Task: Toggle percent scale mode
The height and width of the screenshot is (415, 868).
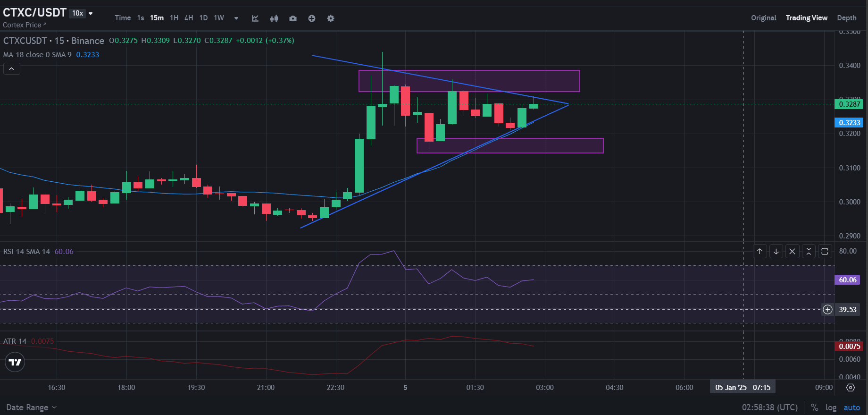Action: [814, 407]
